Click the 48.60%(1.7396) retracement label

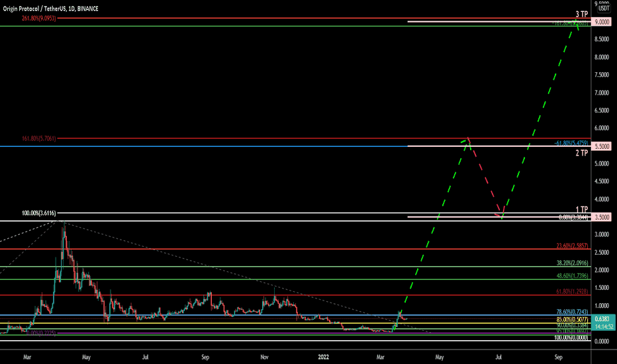(x=573, y=276)
